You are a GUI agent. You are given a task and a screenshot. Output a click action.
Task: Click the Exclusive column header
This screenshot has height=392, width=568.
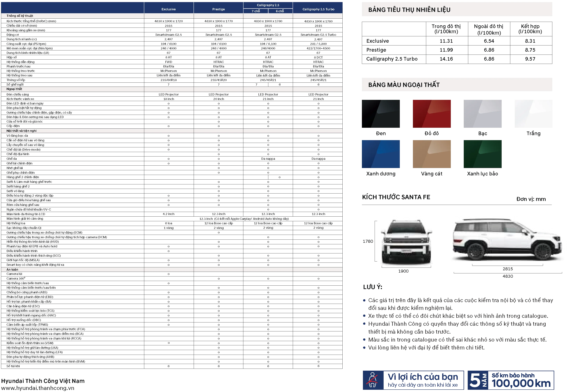click(169, 9)
